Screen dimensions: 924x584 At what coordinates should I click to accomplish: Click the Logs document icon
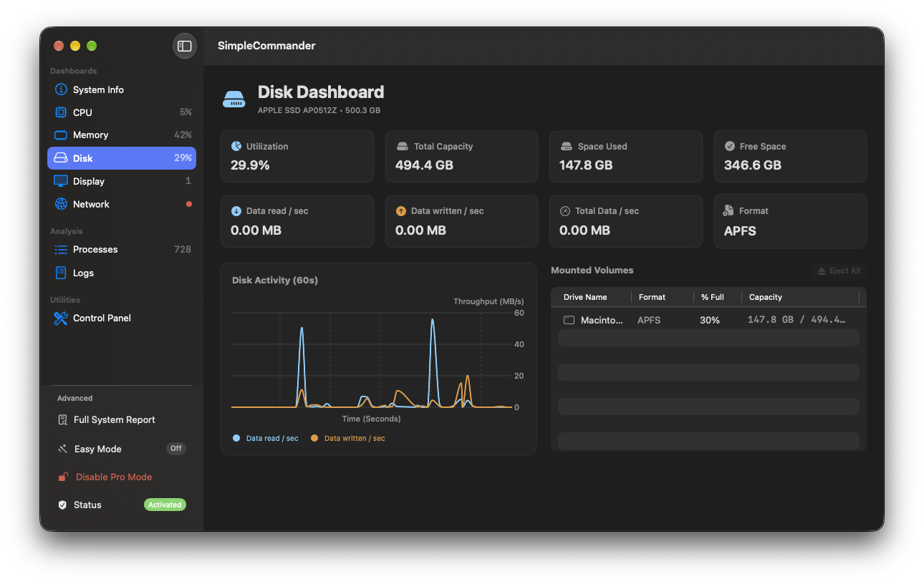point(61,273)
